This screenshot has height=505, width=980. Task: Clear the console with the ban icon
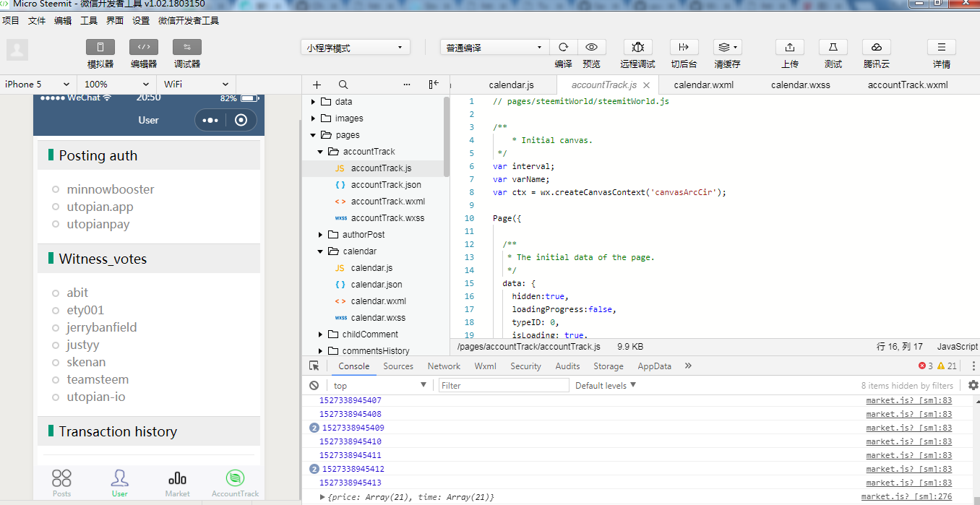314,386
